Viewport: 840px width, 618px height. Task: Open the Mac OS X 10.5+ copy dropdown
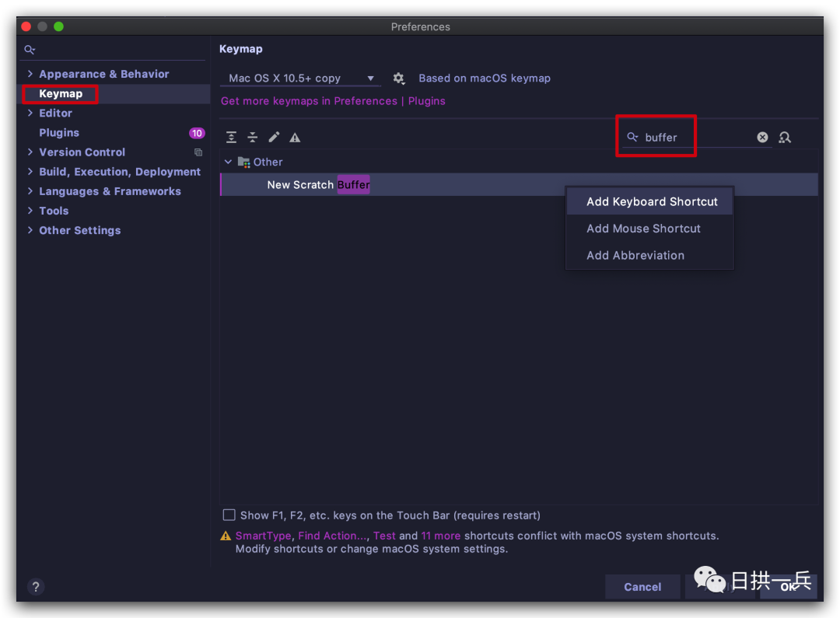(300, 79)
